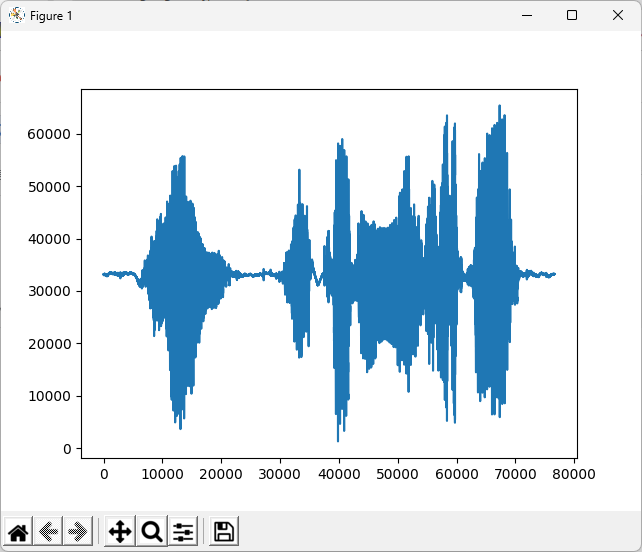Click the waveform's lowest trough near x 40000

pos(338,438)
